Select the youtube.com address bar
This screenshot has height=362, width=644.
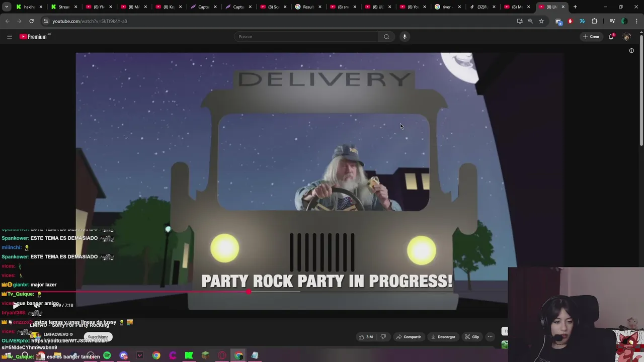(x=282, y=21)
